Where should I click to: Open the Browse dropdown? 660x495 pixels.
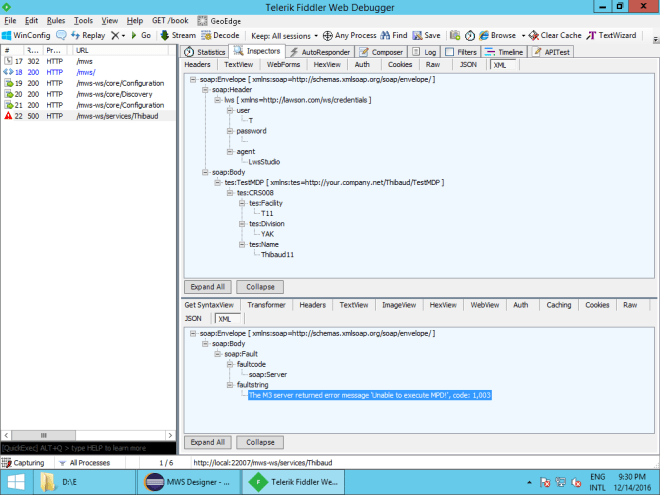[x=502, y=35]
